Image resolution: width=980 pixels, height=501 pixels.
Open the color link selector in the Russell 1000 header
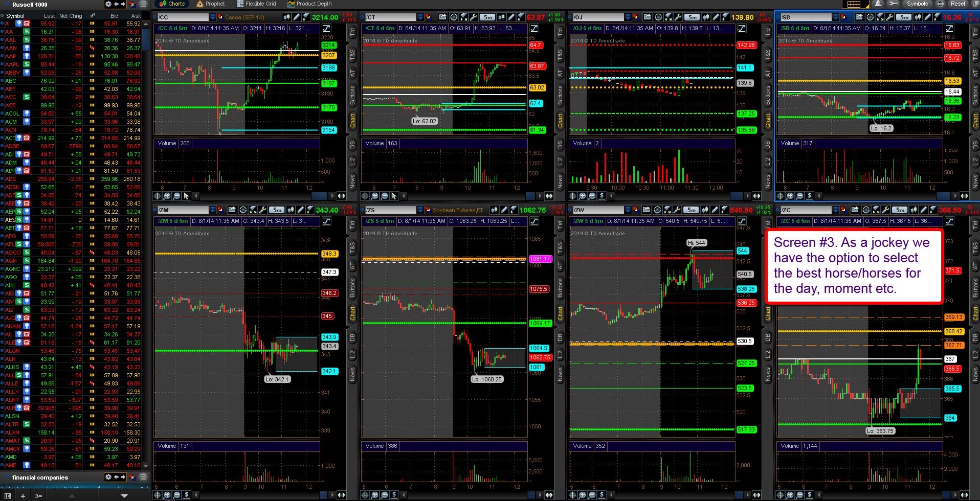click(x=132, y=4)
